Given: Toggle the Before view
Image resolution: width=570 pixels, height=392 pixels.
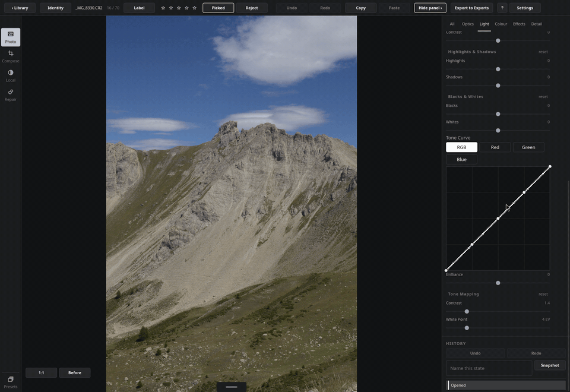Looking at the screenshot, I should 75,373.
